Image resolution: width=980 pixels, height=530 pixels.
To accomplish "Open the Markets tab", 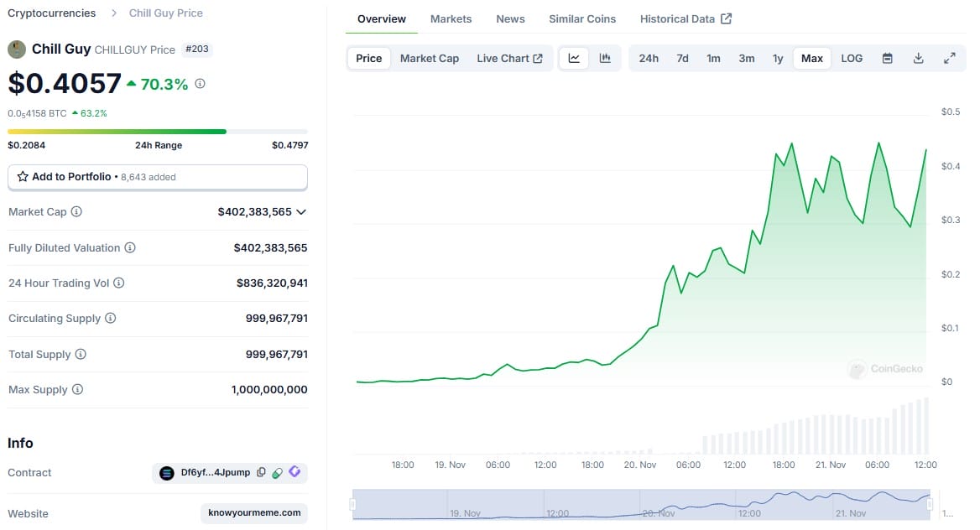I will [451, 18].
